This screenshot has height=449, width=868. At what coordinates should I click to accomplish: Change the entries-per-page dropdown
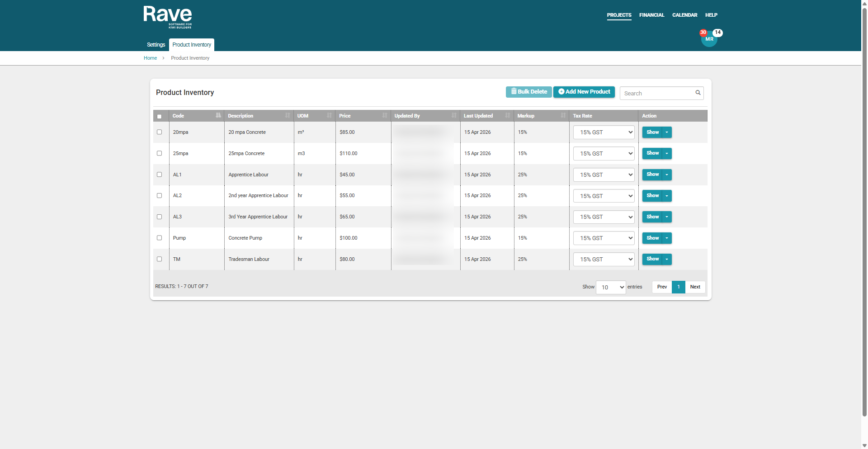pos(611,287)
